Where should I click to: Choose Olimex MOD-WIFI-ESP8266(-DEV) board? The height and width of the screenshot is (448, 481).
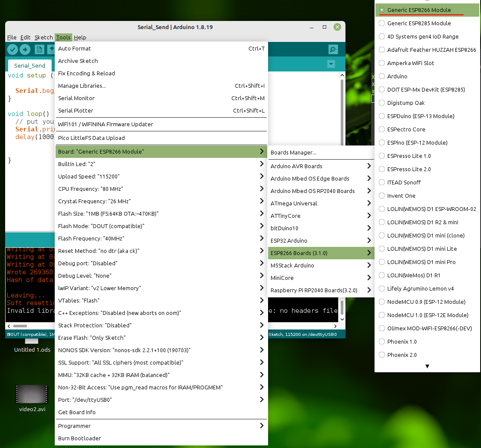(427, 328)
